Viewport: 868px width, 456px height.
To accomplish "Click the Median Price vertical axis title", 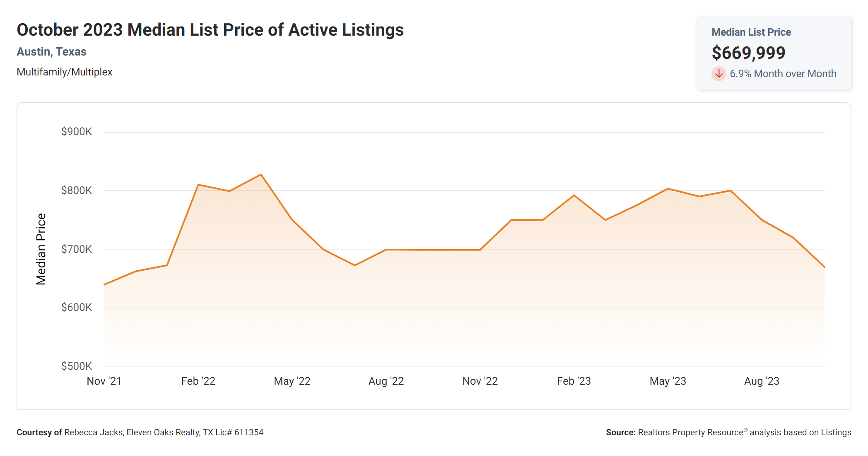I will tap(41, 249).
